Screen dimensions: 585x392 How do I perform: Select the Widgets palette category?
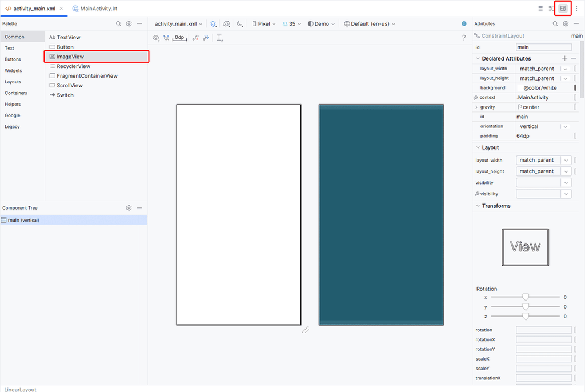[13, 71]
